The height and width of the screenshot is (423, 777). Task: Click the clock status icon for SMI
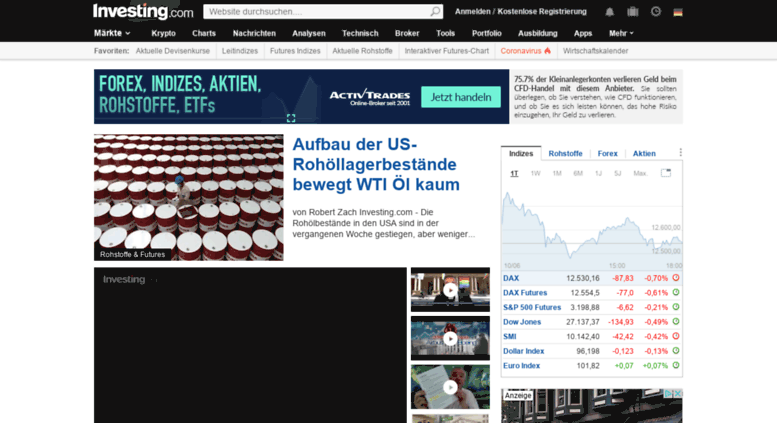tap(675, 336)
